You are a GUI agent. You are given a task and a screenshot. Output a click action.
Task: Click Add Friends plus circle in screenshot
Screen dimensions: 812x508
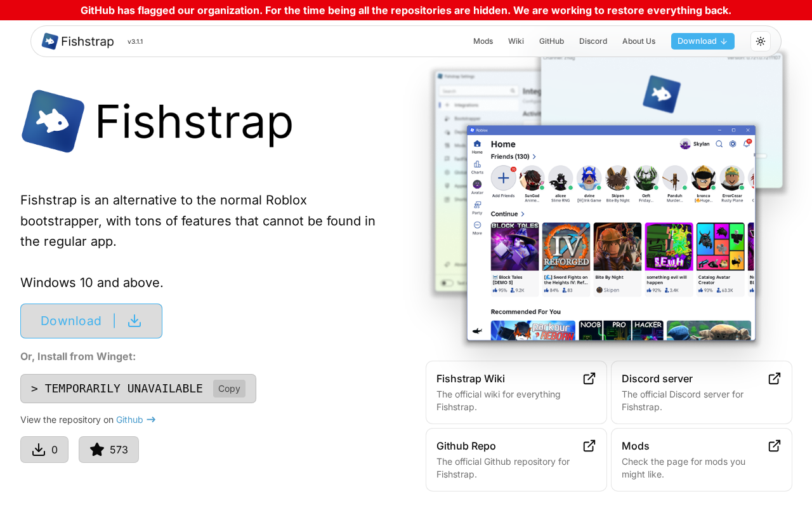(504, 178)
